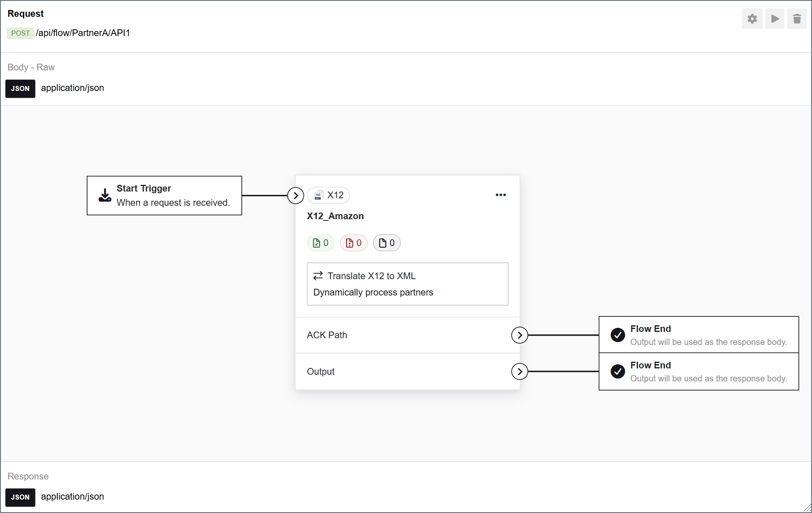Click the ACK Path row label
The height and width of the screenshot is (513, 812).
click(x=327, y=335)
